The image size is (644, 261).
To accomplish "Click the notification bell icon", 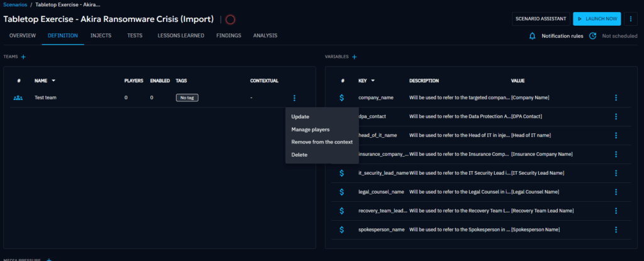I will (532, 36).
